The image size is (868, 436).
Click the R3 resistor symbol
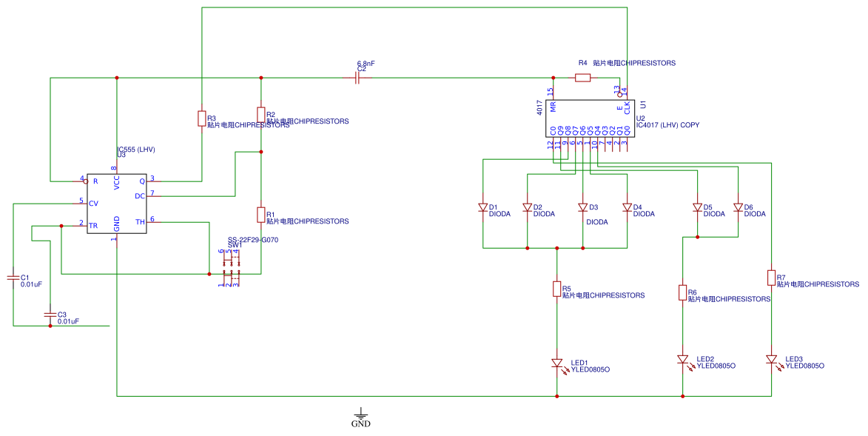click(201, 118)
